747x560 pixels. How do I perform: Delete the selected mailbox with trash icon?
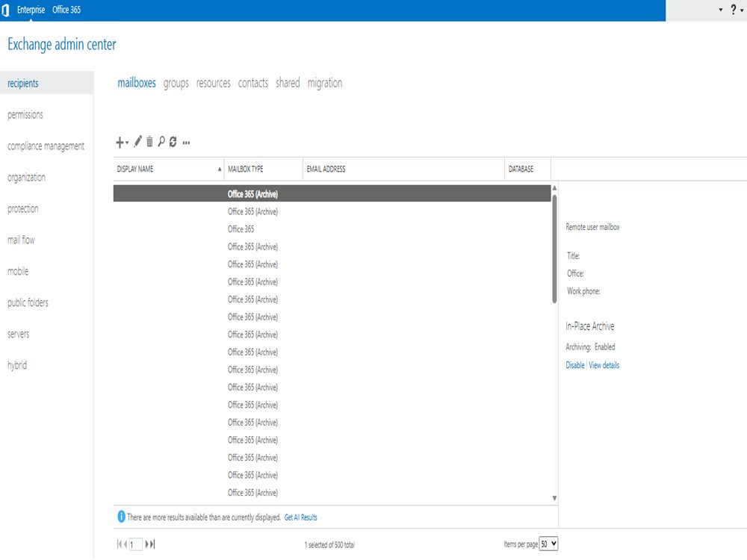149,141
